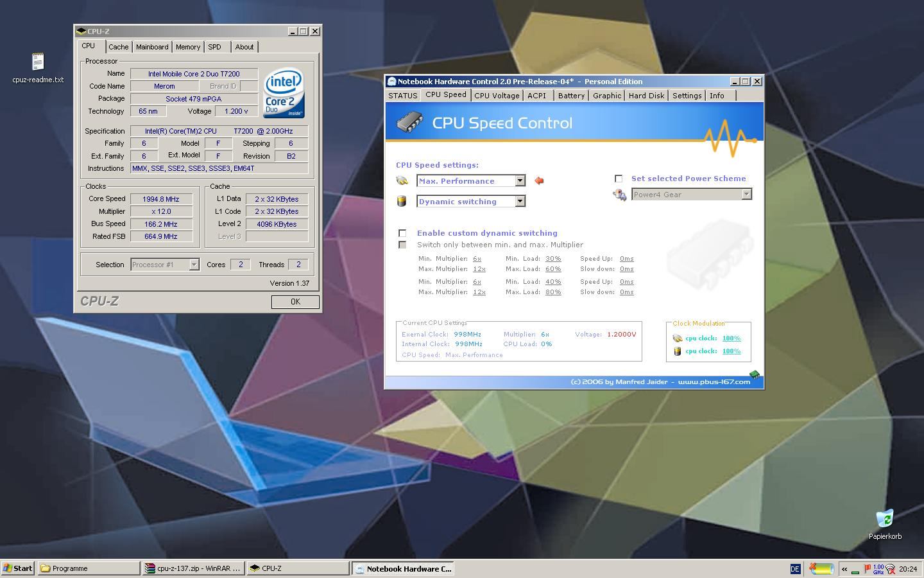Click the red arrow next to Max. Performance

(539, 181)
